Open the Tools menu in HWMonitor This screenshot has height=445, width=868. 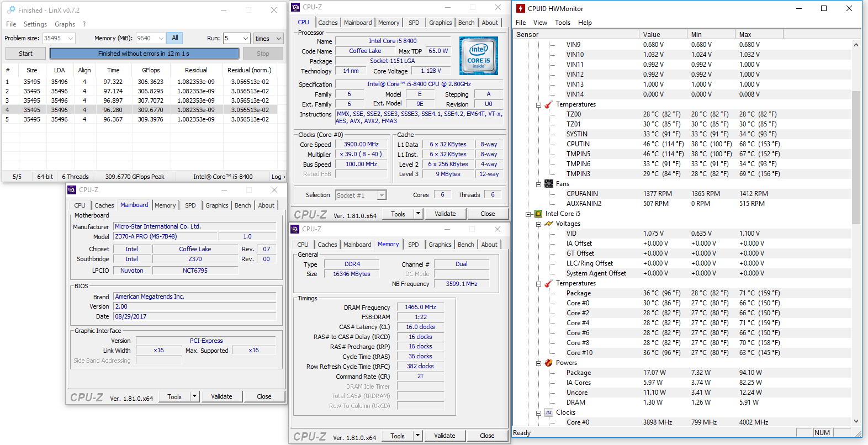pyautogui.click(x=562, y=23)
